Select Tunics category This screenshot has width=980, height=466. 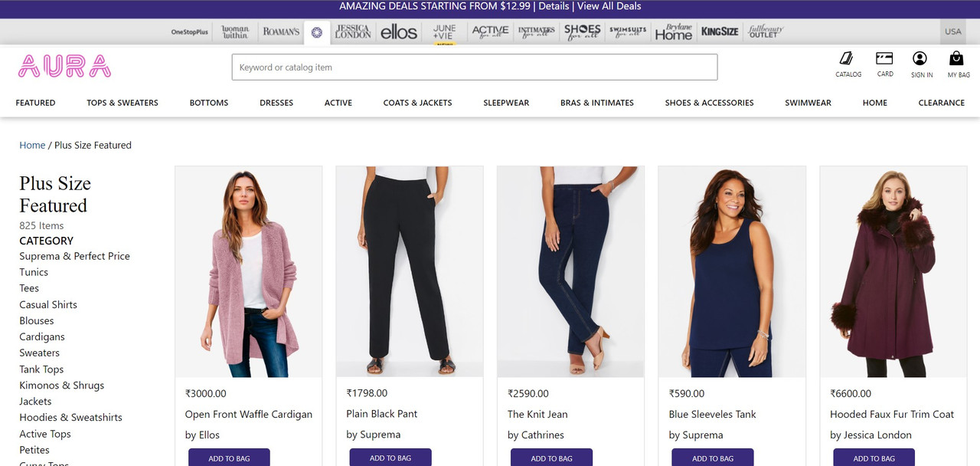34,272
